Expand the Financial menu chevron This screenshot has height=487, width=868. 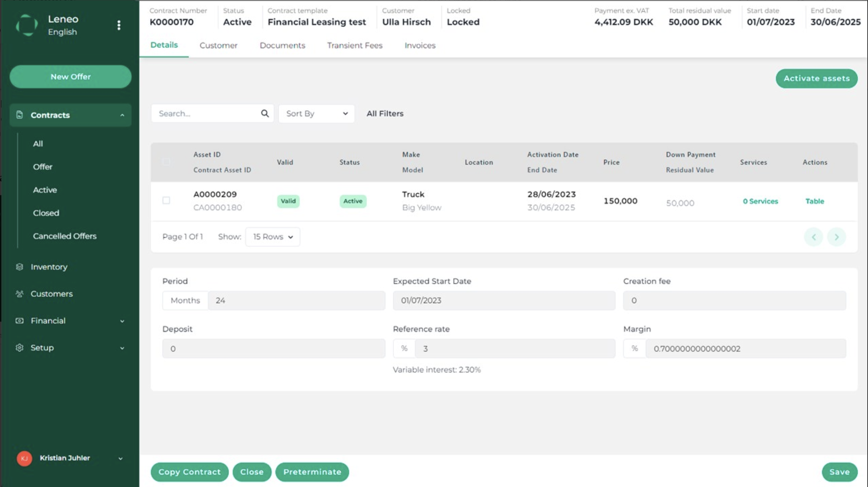122,321
